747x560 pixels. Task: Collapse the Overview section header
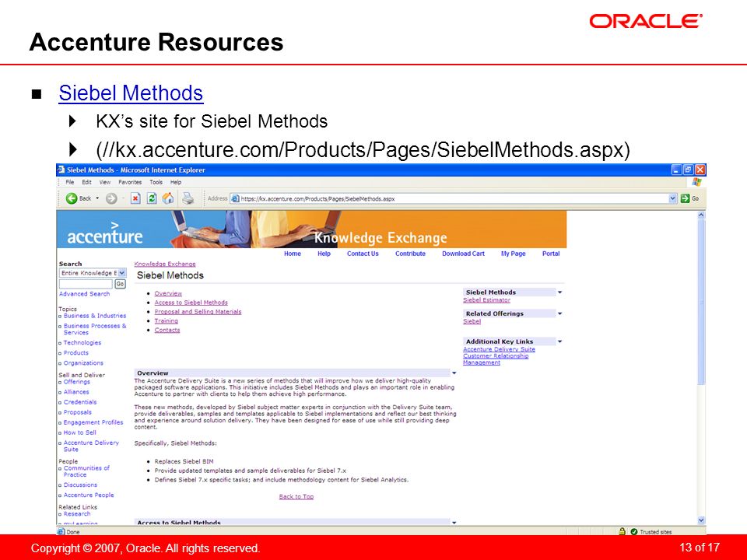454,373
